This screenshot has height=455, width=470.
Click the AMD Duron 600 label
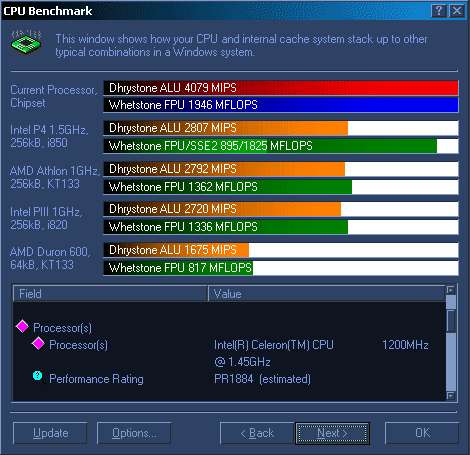tap(50, 258)
